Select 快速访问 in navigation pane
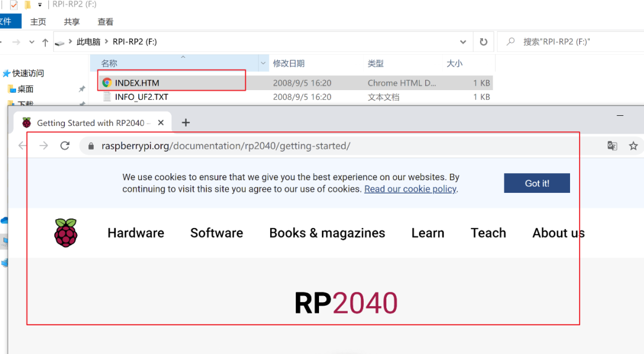Screen dimensions: 644x354 [x=28, y=73]
